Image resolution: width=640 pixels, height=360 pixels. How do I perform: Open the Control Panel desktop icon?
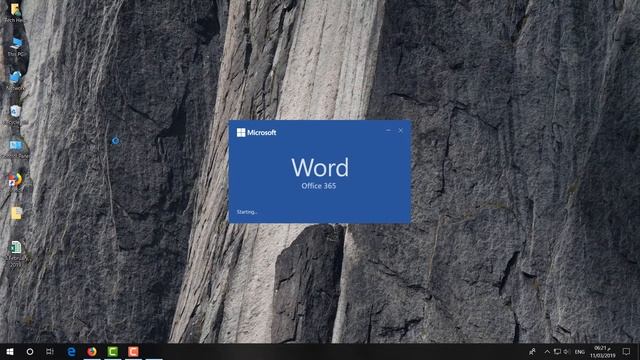(x=16, y=149)
